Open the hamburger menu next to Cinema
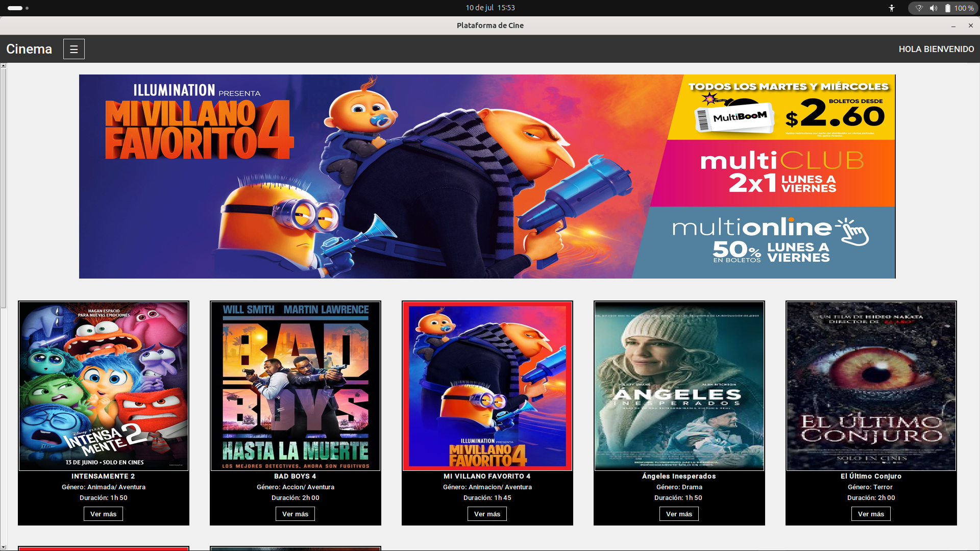Viewport: 980px width, 551px height. tap(74, 49)
